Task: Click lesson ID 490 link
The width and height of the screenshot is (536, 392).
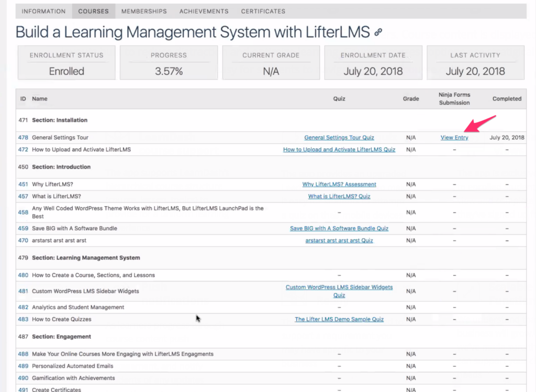Action: coord(23,378)
